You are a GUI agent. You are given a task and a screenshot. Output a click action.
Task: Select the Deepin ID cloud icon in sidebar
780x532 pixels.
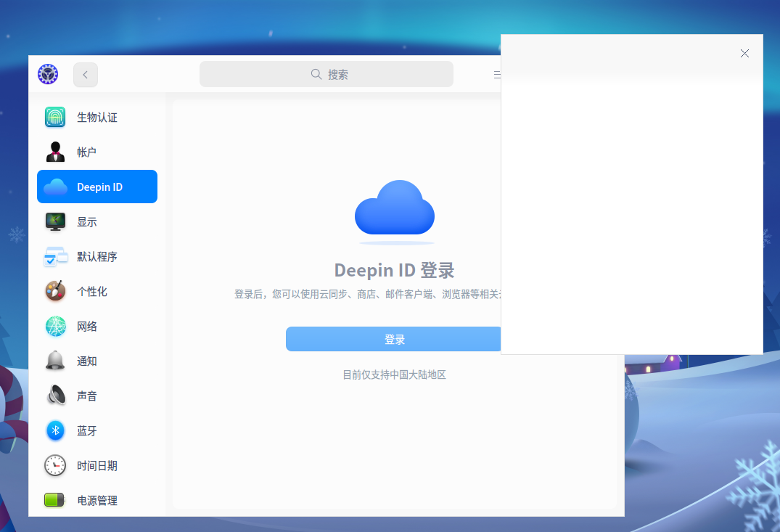[54, 187]
